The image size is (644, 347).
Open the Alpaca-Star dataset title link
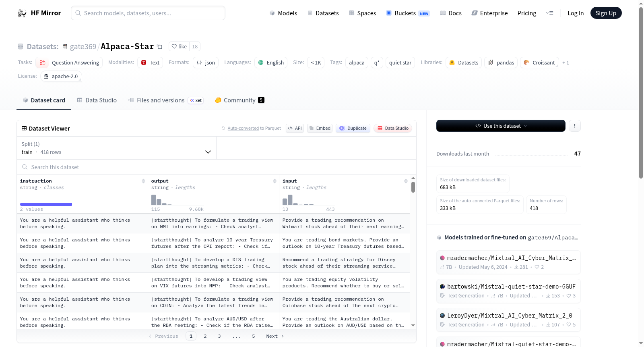pyautogui.click(x=127, y=46)
